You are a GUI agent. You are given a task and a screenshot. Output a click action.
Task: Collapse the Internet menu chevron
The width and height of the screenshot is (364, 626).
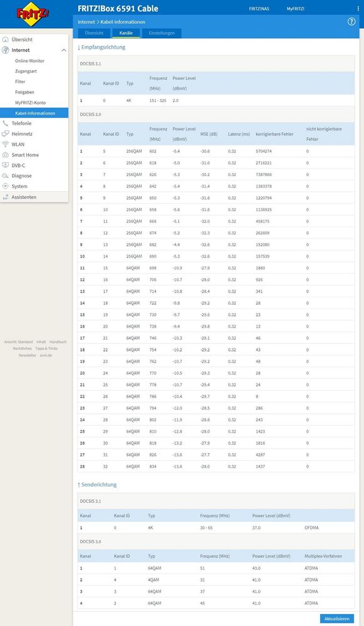point(64,50)
